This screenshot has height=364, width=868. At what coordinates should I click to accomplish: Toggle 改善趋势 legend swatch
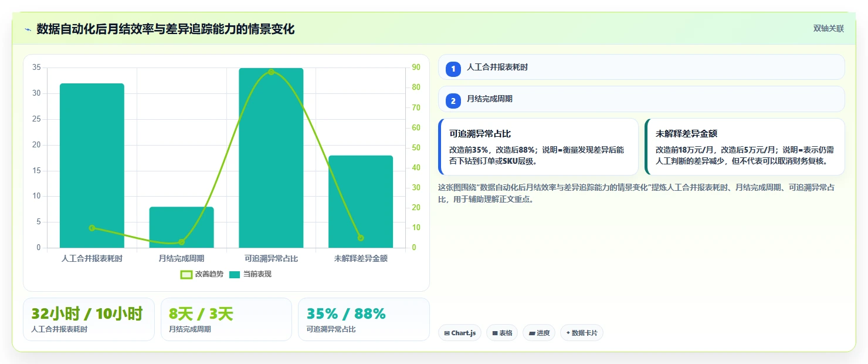[x=186, y=274]
